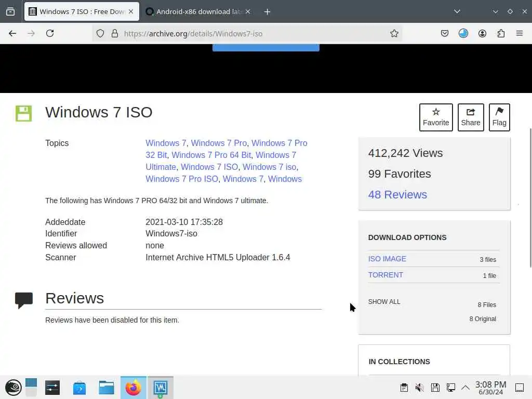Click the 99 Favorites text
The width and height of the screenshot is (532, 399).
coord(400,174)
